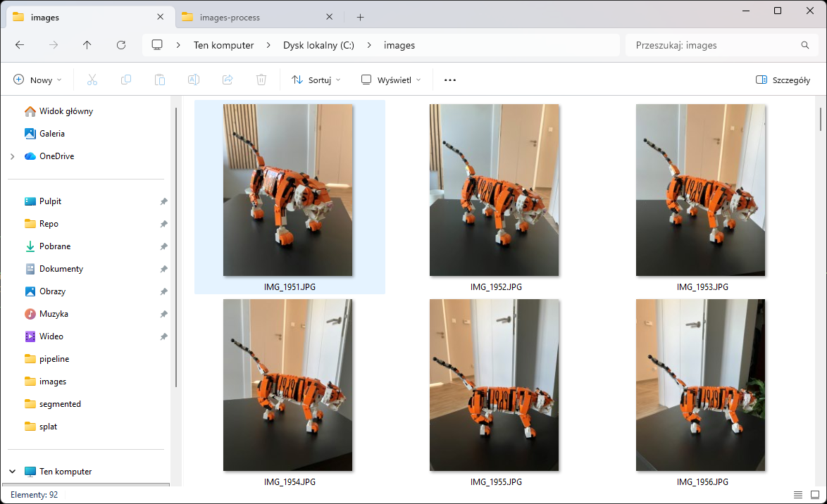Select thumbnail IMG_1956.JPG
Screen dimensions: 827x504
(x=700, y=385)
